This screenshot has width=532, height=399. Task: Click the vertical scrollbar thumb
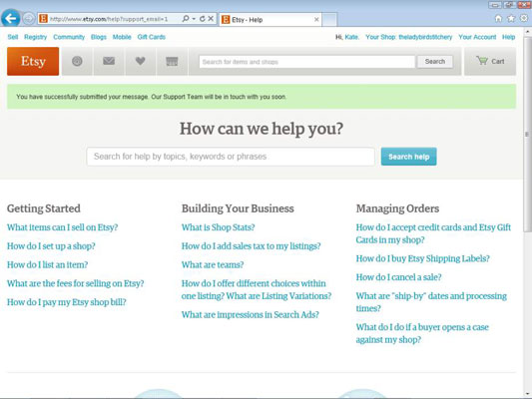pyautogui.click(x=527, y=134)
